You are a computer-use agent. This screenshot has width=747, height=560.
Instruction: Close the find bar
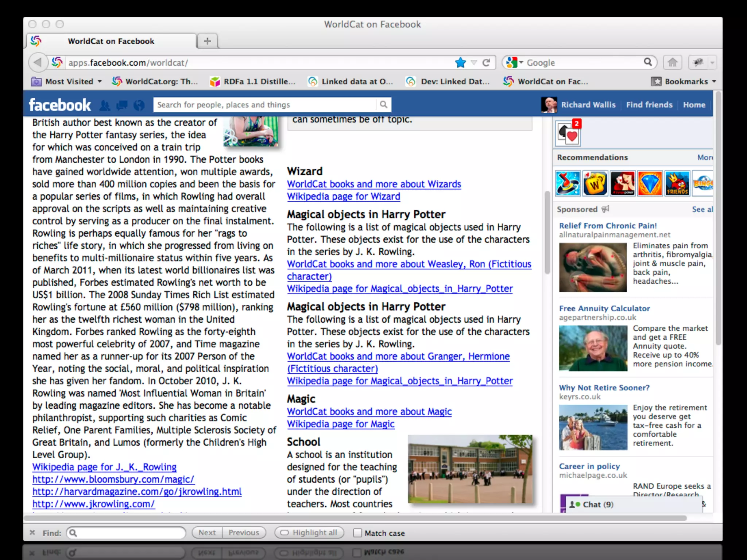pos(32,533)
